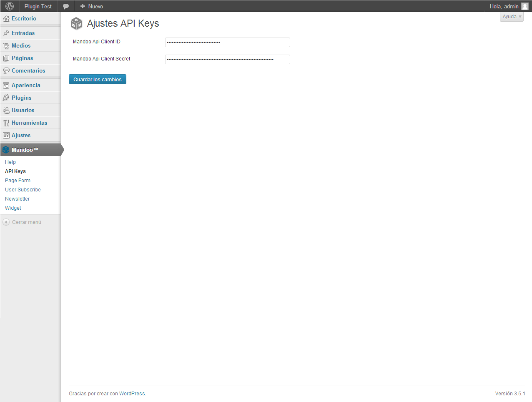
Task: Select the Escritorio house icon
Action: click(x=6, y=19)
